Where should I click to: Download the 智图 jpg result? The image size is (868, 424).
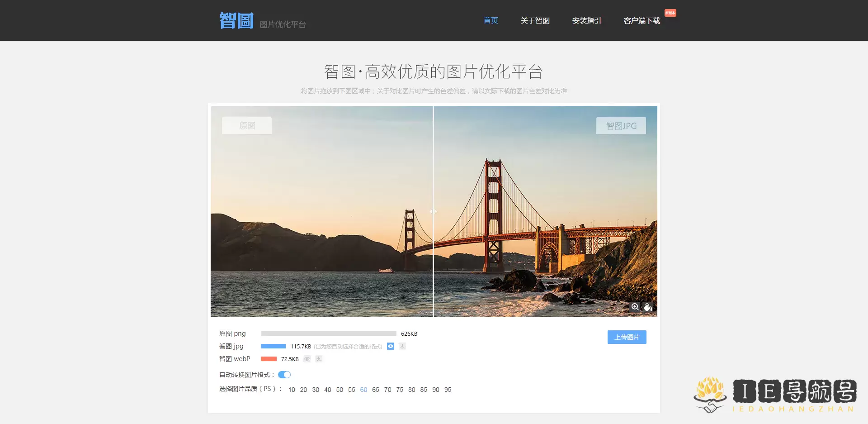tap(402, 346)
